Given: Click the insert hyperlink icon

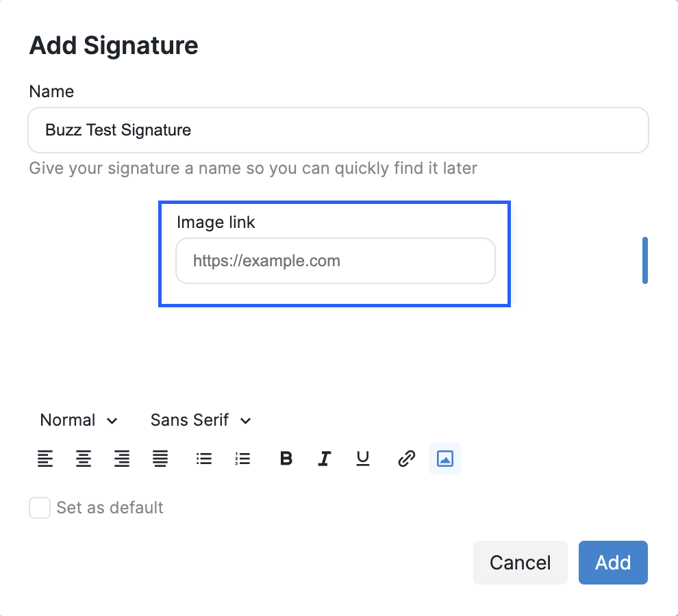Looking at the screenshot, I should [x=407, y=459].
